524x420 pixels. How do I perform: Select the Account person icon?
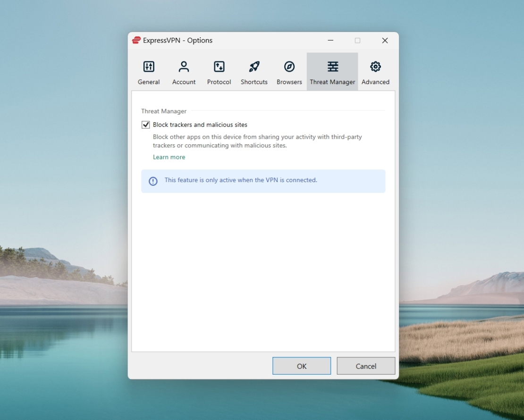(184, 67)
